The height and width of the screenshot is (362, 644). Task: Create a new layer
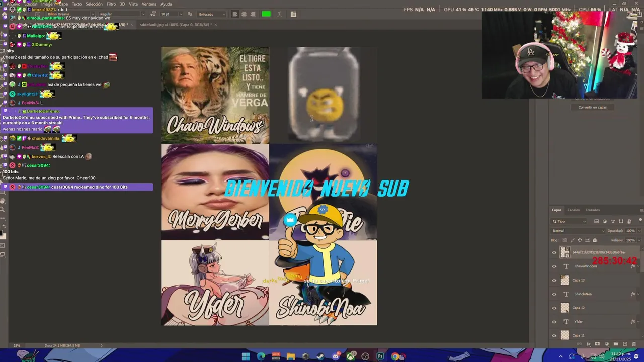tap(625, 344)
